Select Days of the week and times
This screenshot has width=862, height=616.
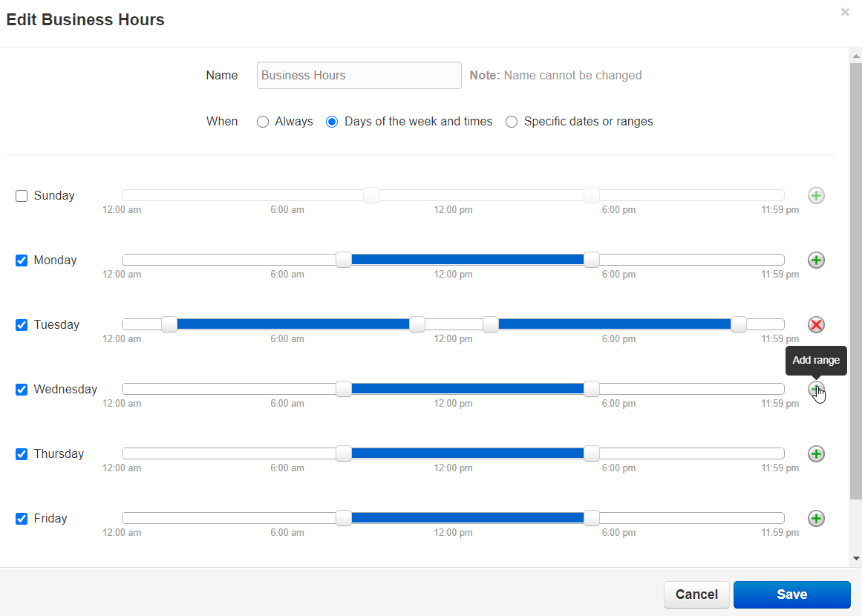332,122
